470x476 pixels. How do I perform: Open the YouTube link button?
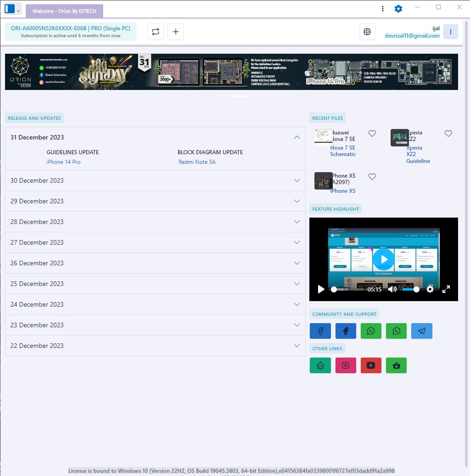coord(371,365)
